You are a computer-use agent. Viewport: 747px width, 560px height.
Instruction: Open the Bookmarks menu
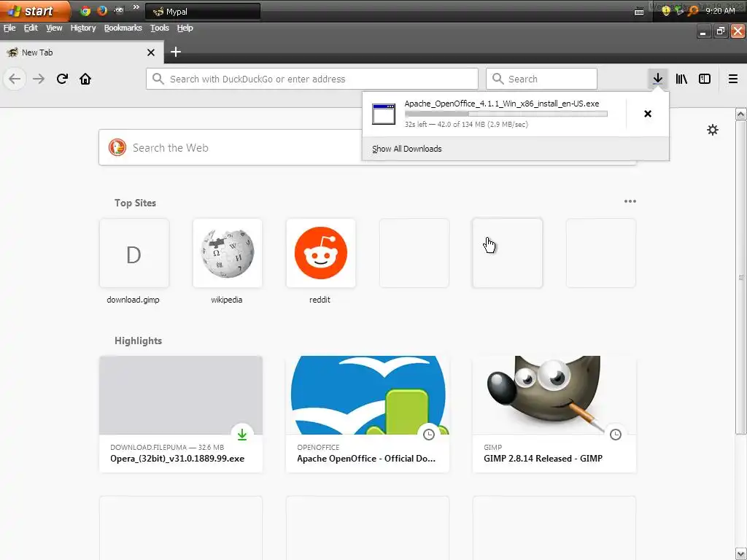(x=123, y=28)
